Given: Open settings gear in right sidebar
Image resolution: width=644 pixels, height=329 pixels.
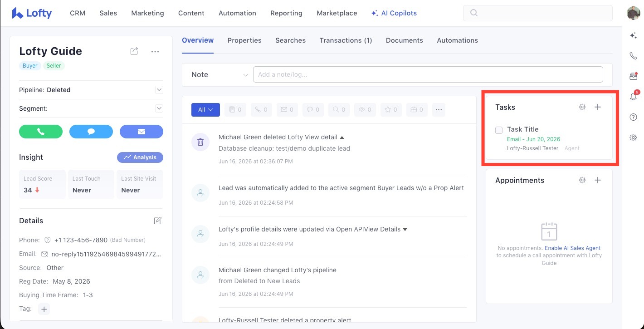Looking at the screenshot, I should point(634,137).
